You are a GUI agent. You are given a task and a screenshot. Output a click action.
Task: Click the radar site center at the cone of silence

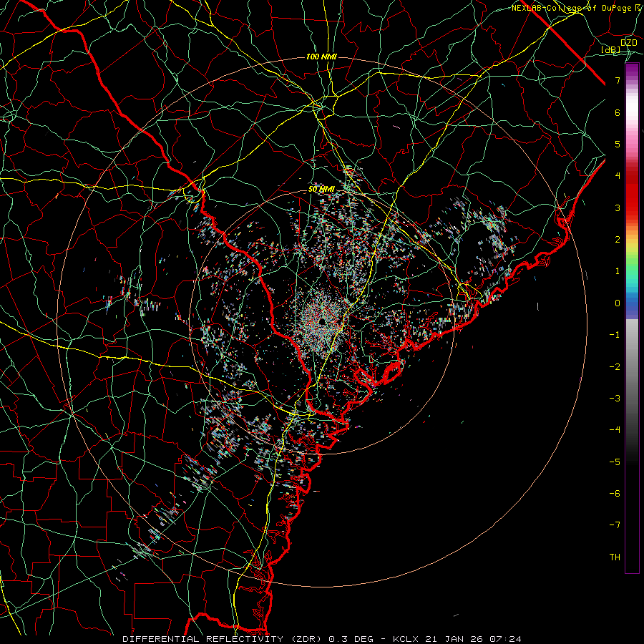pyautogui.click(x=323, y=321)
